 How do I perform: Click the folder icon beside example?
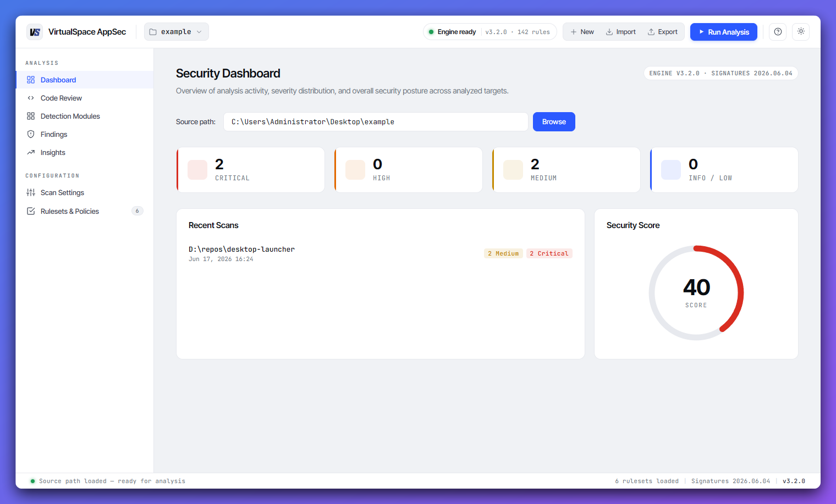(153, 32)
